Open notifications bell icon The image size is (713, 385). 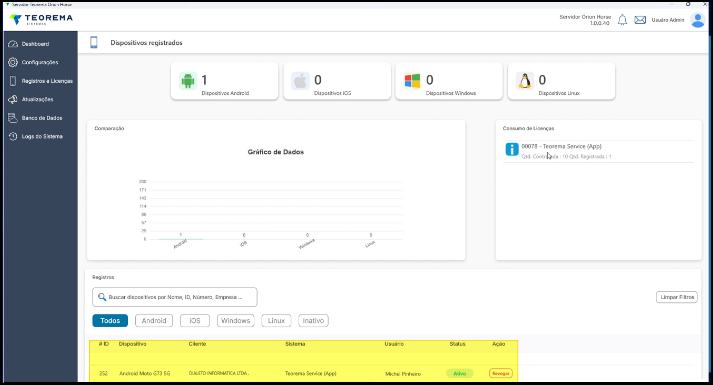click(622, 20)
